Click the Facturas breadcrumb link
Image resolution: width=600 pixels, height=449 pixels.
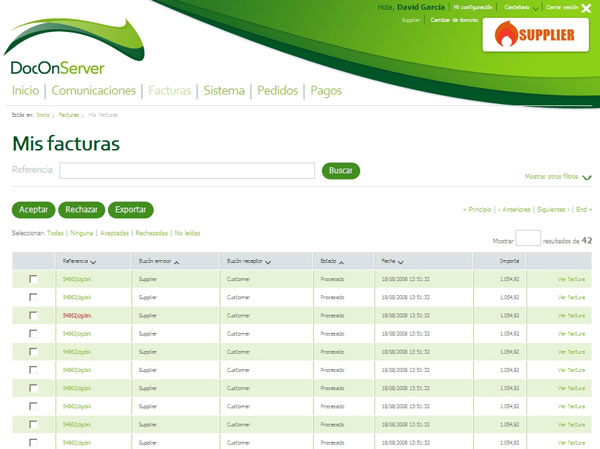[x=68, y=115]
